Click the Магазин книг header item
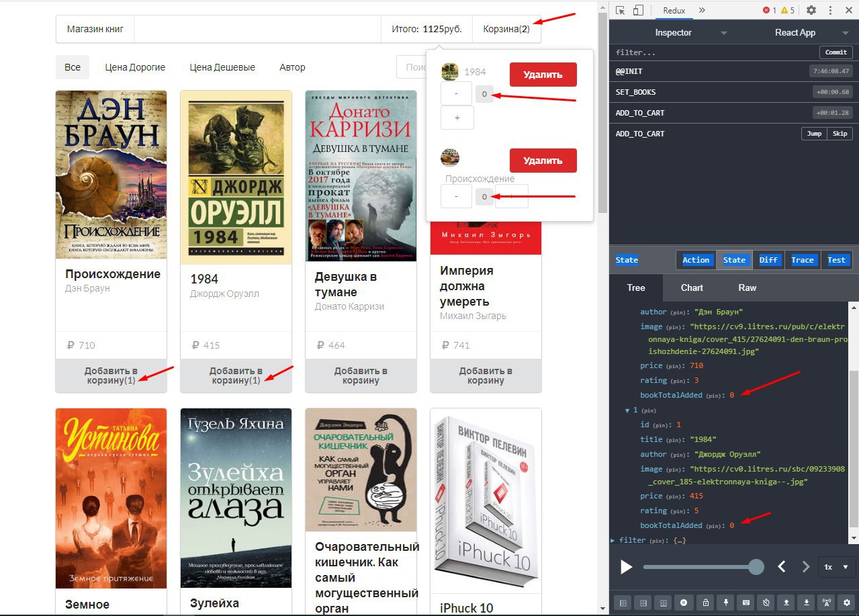Image resolution: width=859 pixels, height=616 pixels. 95,29
